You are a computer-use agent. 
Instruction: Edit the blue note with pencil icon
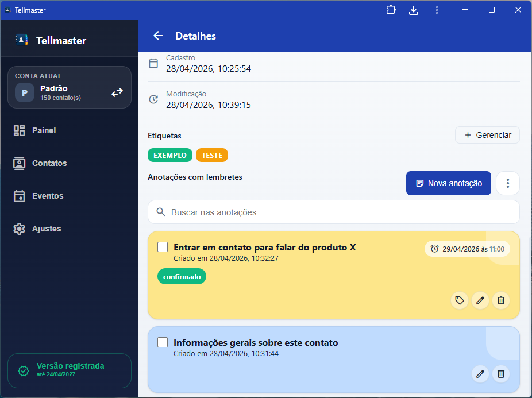pyautogui.click(x=480, y=374)
